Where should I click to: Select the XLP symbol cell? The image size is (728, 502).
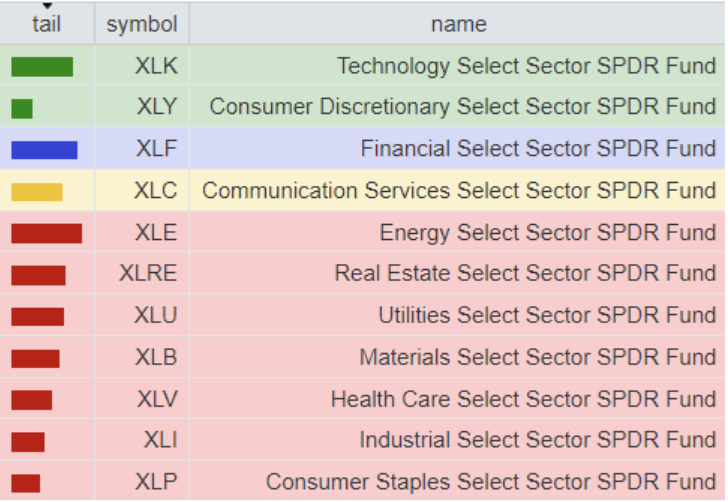[156, 482]
